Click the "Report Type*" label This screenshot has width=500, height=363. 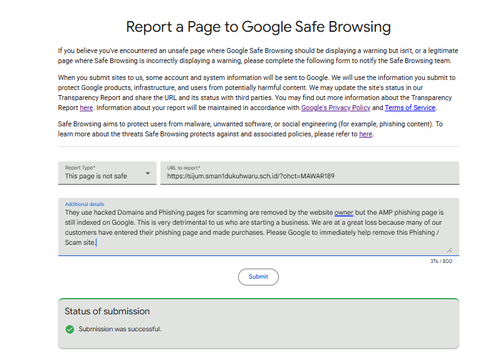(x=80, y=168)
